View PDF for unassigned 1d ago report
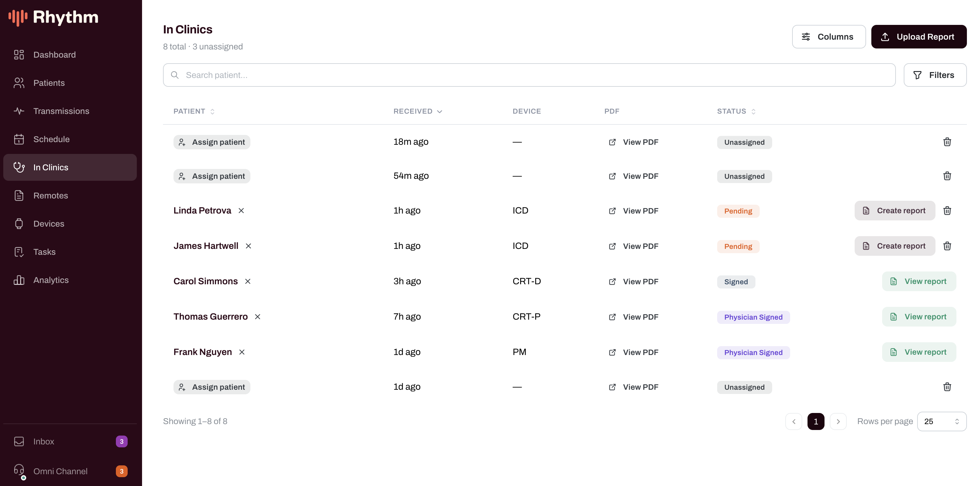 point(633,387)
